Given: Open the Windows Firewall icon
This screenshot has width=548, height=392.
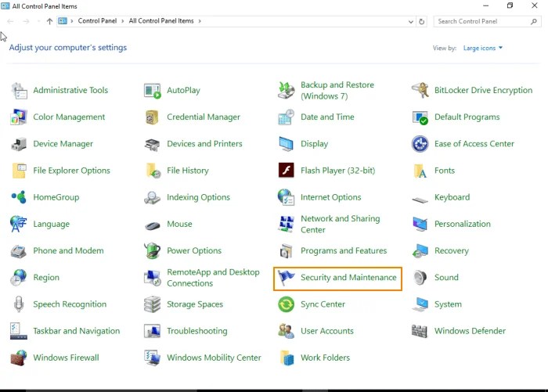Looking at the screenshot, I should point(19,358).
